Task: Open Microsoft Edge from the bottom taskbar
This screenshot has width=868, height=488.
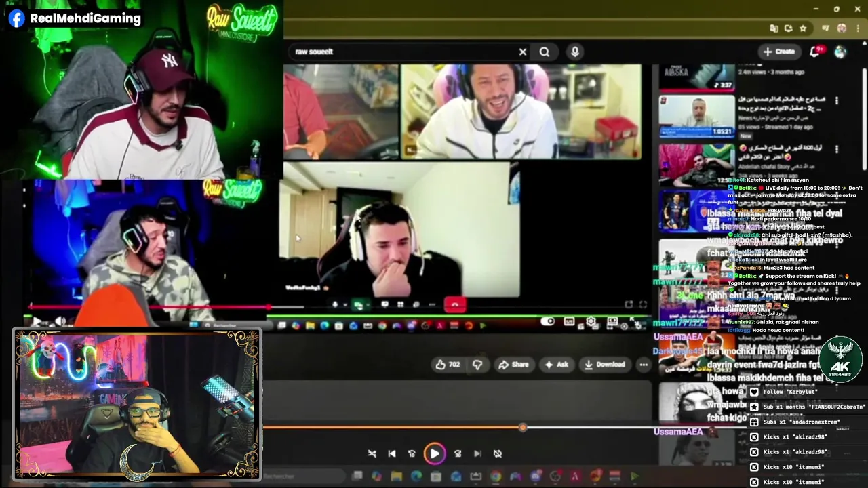Action: tap(416, 476)
